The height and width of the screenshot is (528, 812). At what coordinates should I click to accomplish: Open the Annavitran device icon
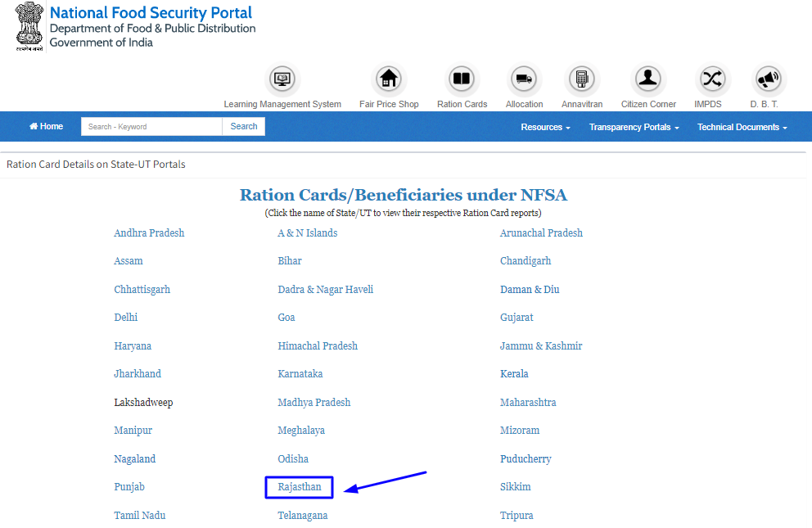(581, 79)
